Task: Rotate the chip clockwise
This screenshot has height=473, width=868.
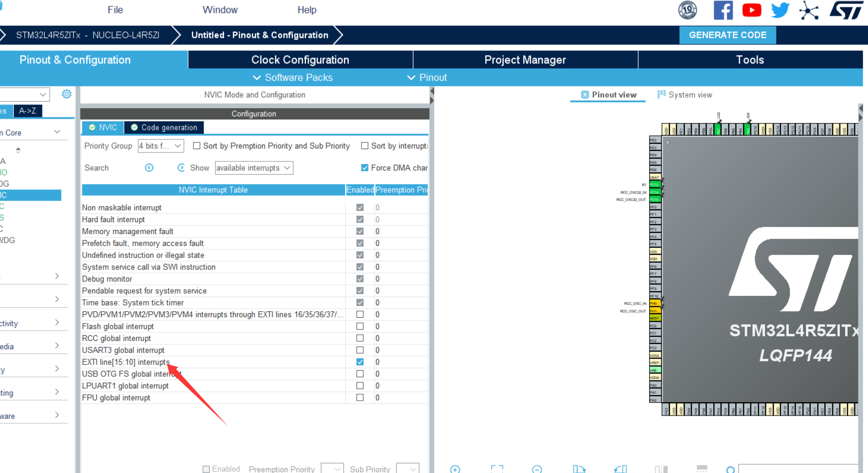Action: (579, 469)
